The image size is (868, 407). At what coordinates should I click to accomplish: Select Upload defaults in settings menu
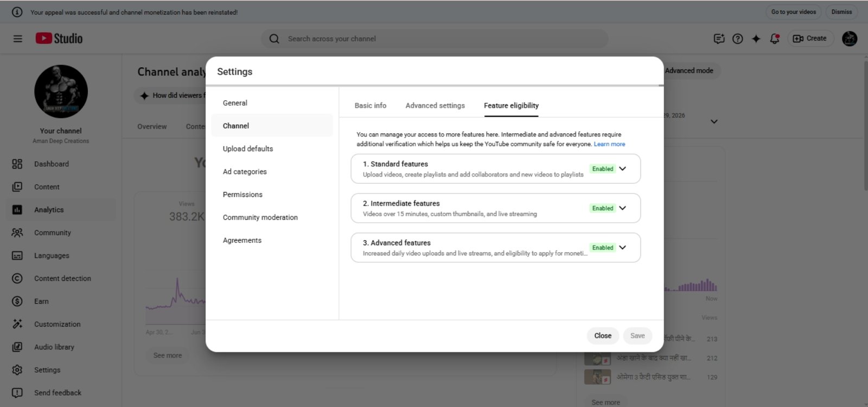[248, 148]
